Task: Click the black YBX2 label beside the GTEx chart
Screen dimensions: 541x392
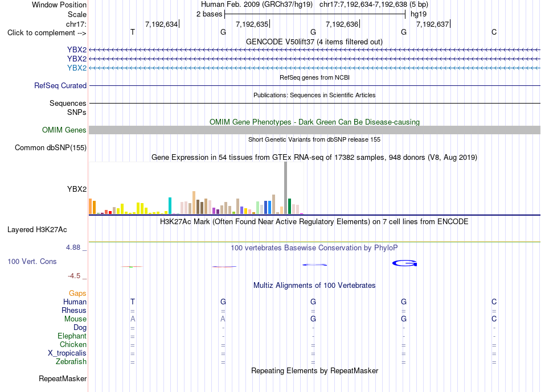Action: (77, 189)
